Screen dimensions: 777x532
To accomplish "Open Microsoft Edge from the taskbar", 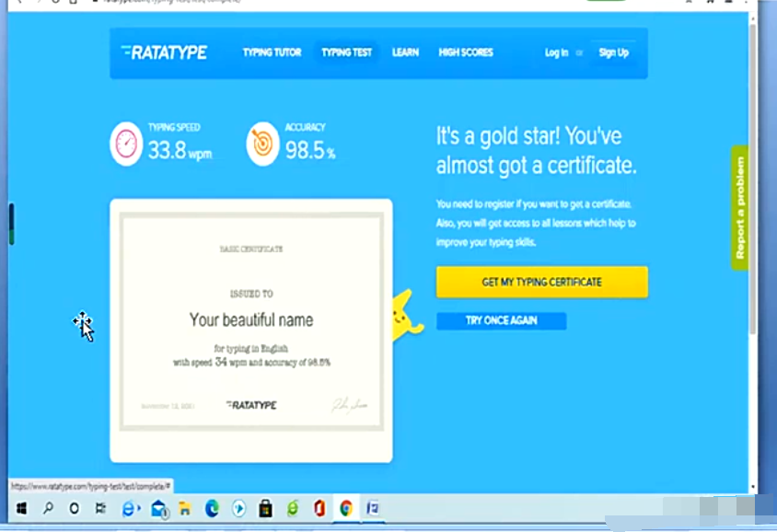I will pyautogui.click(x=212, y=508).
